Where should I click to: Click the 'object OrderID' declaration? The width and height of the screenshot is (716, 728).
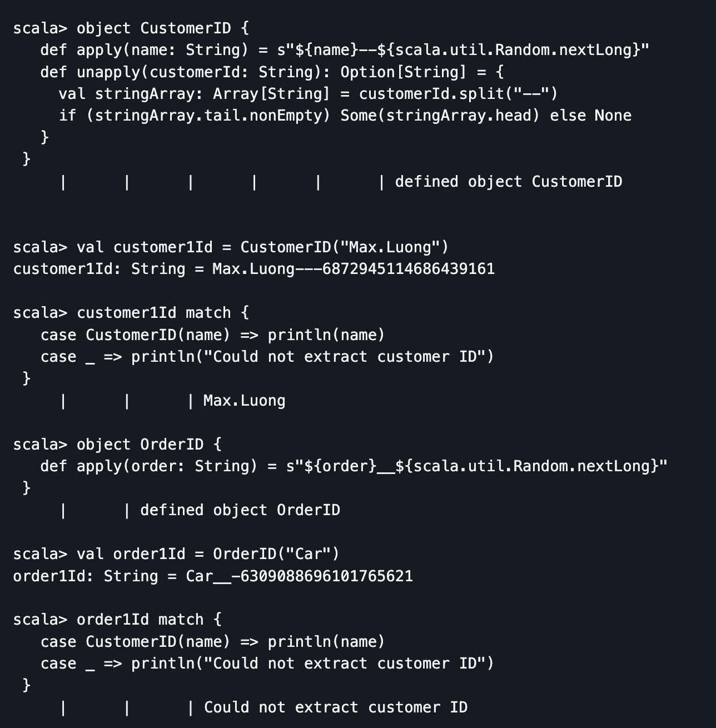pos(140,445)
